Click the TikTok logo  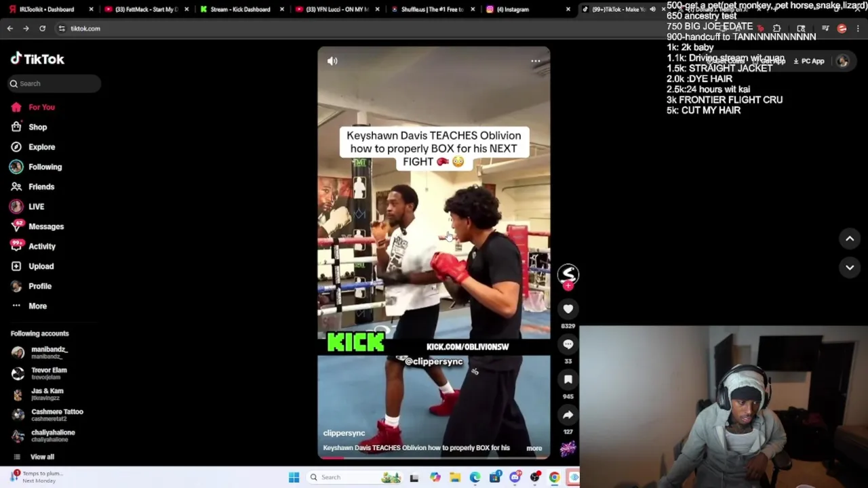pos(37,59)
